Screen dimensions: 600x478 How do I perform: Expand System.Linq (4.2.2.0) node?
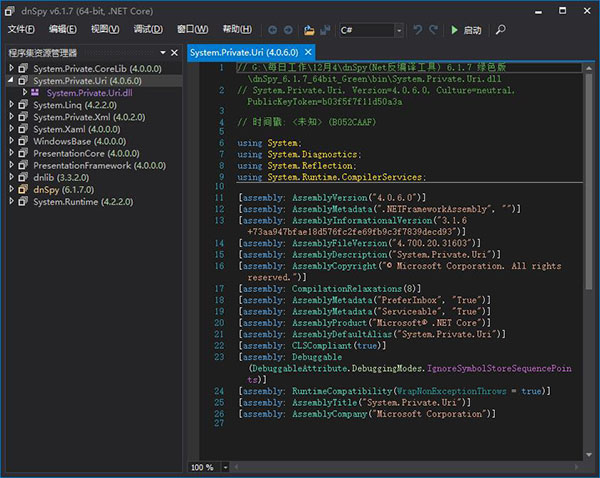click(x=11, y=104)
